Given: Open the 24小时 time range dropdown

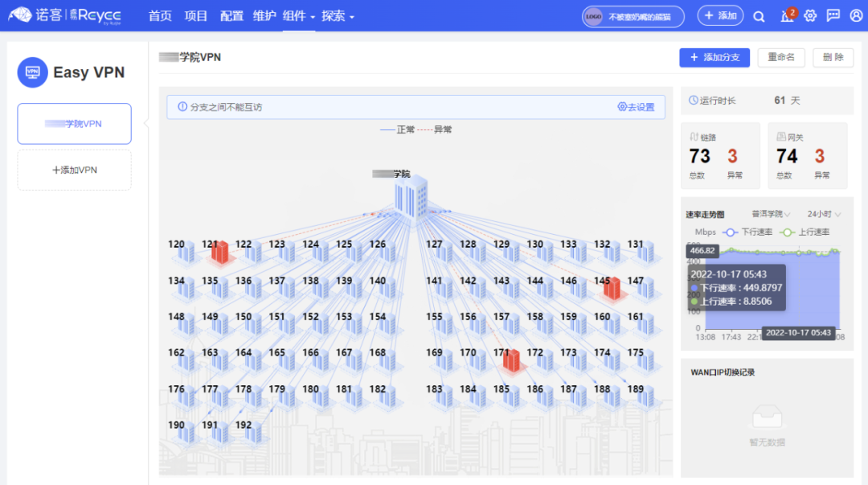Looking at the screenshot, I should pyautogui.click(x=824, y=214).
